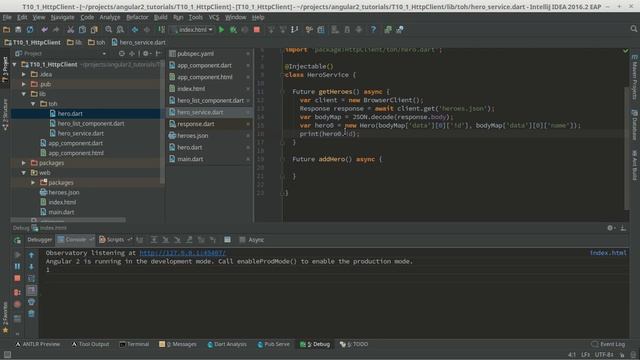Click Scroll from Source target icon
Viewport: 640px width, 360px height.
[122, 53]
